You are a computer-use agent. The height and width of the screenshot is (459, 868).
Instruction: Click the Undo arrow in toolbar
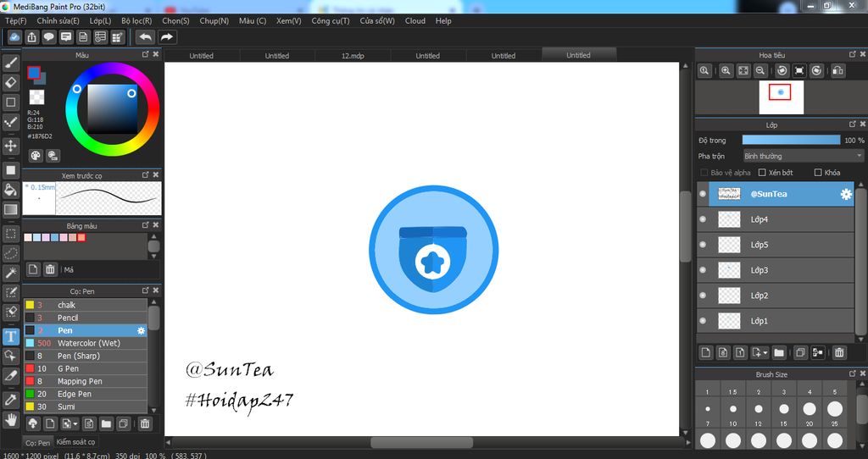pos(146,37)
